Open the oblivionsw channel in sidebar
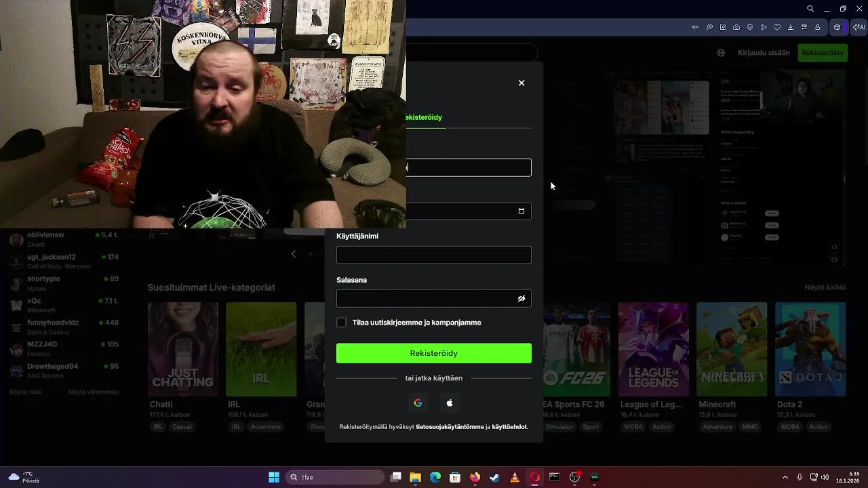The image size is (868, 488). (x=64, y=239)
